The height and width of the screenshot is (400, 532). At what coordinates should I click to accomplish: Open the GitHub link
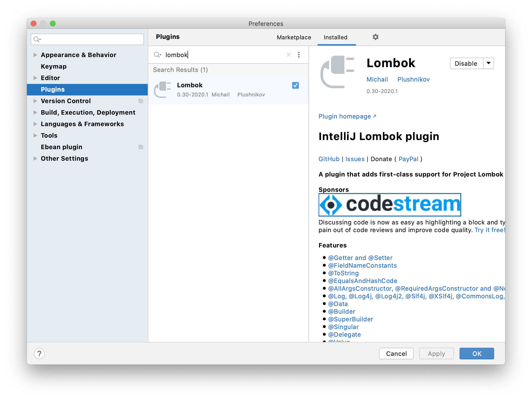pos(329,159)
